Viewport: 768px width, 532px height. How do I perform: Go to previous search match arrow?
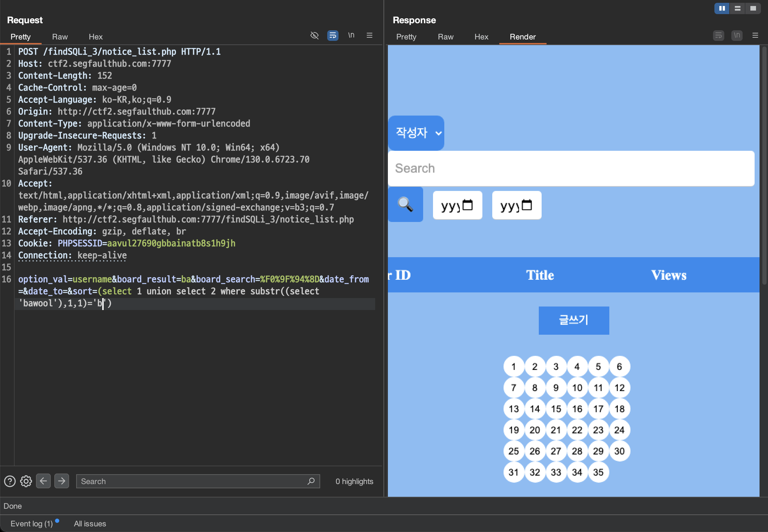(x=43, y=481)
